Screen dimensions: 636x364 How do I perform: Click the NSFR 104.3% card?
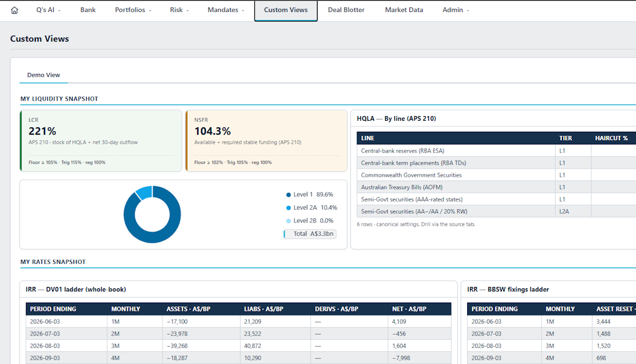[267, 140]
